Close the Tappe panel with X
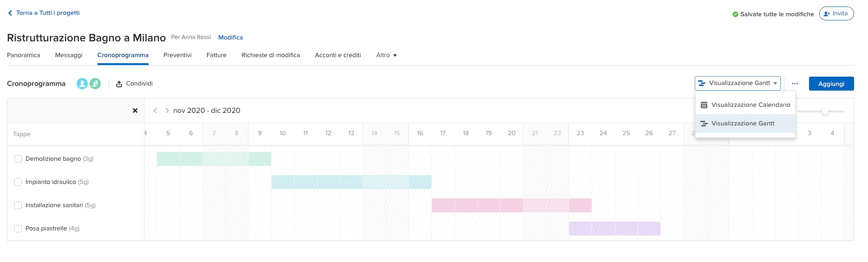The width and height of the screenshot is (868, 262). pyautogui.click(x=135, y=111)
